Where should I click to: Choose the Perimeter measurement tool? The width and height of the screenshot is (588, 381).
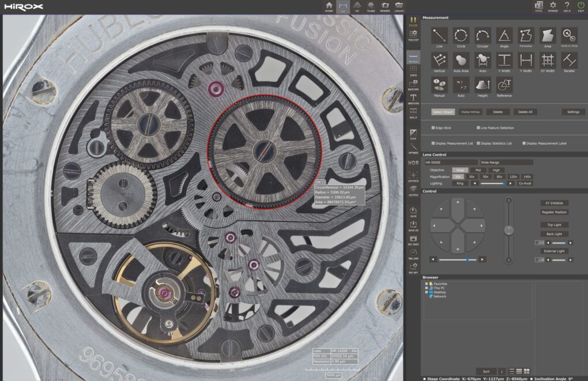(525, 36)
